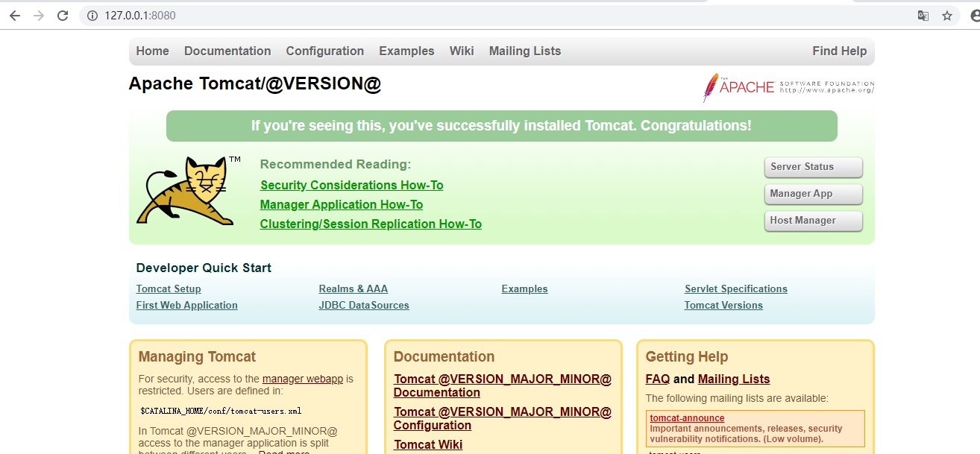Open the user profile icon in the browser toolbar

[x=976, y=16]
